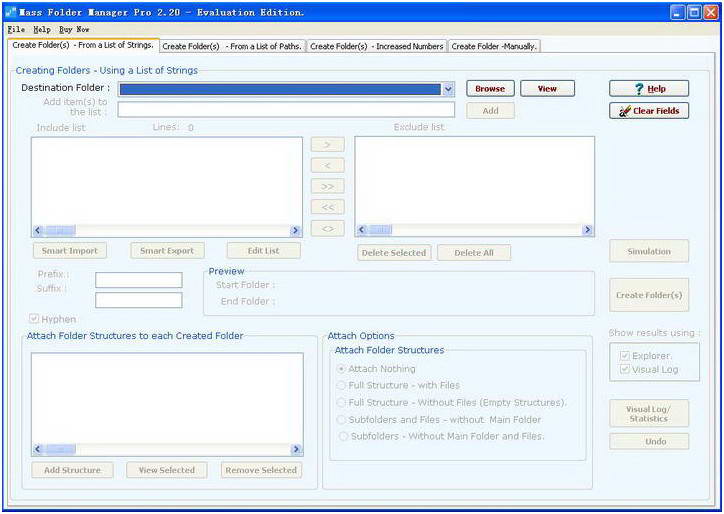Click structures list right scroll arrow

pos(296,449)
